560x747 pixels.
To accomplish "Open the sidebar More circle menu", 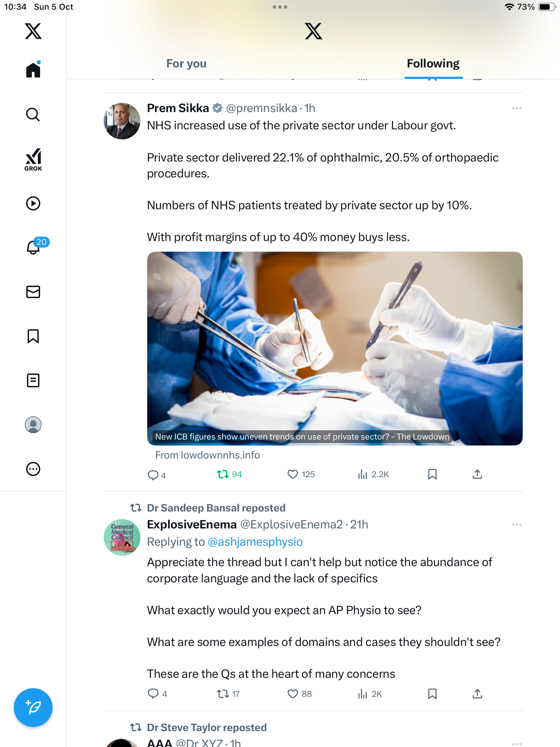I will point(33,469).
